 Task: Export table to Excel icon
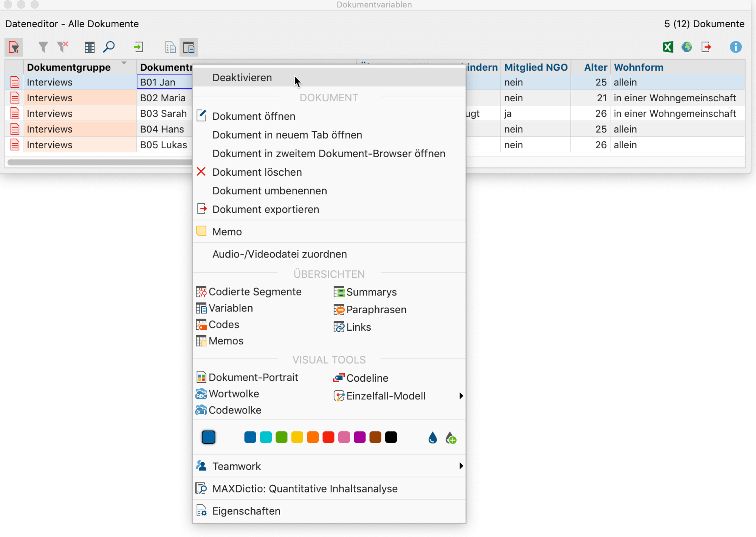[x=668, y=47]
